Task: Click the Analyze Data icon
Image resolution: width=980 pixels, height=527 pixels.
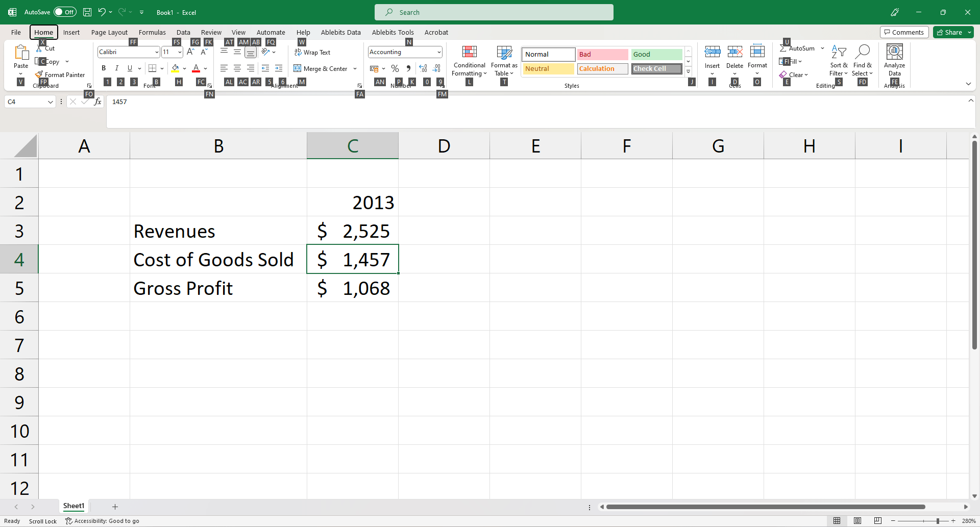Action: pyautogui.click(x=894, y=53)
